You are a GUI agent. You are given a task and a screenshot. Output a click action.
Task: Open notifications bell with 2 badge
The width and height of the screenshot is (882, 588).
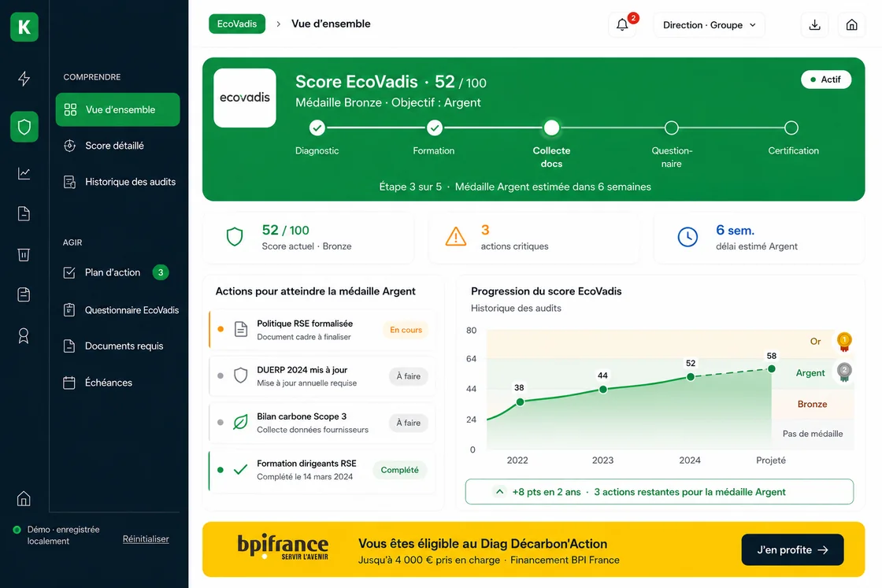tap(622, 24)
